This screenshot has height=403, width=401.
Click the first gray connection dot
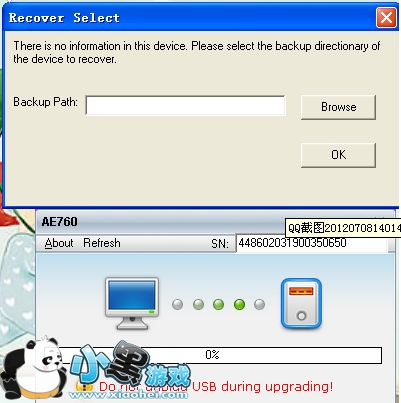[x=177, y=304]
